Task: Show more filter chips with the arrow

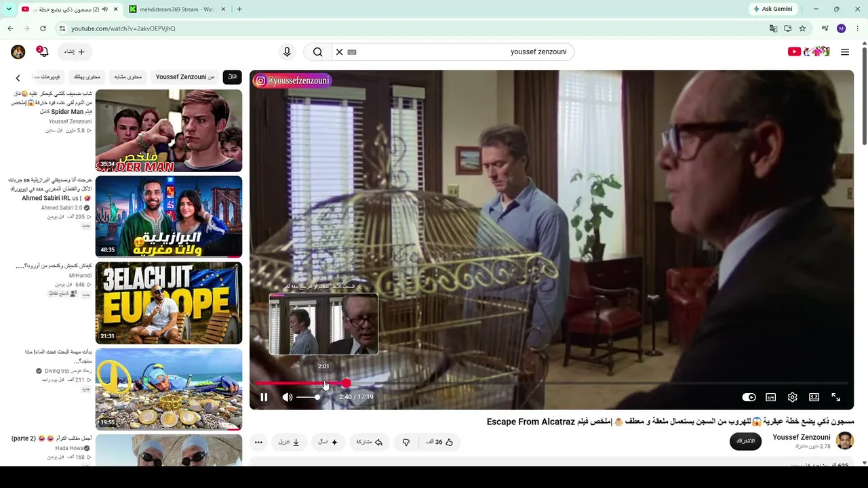Action: tap(18, 77)
